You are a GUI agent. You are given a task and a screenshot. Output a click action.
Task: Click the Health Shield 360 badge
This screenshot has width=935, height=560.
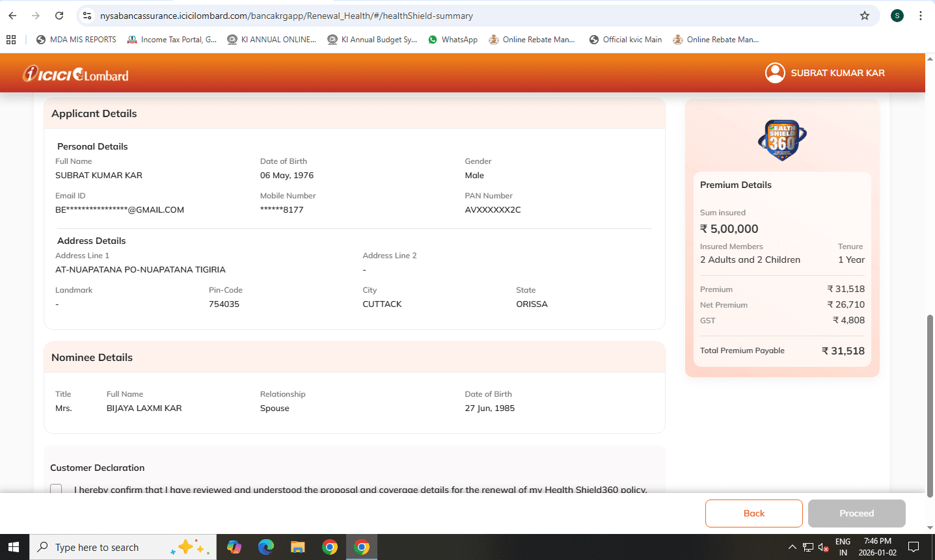pos(782,140)
